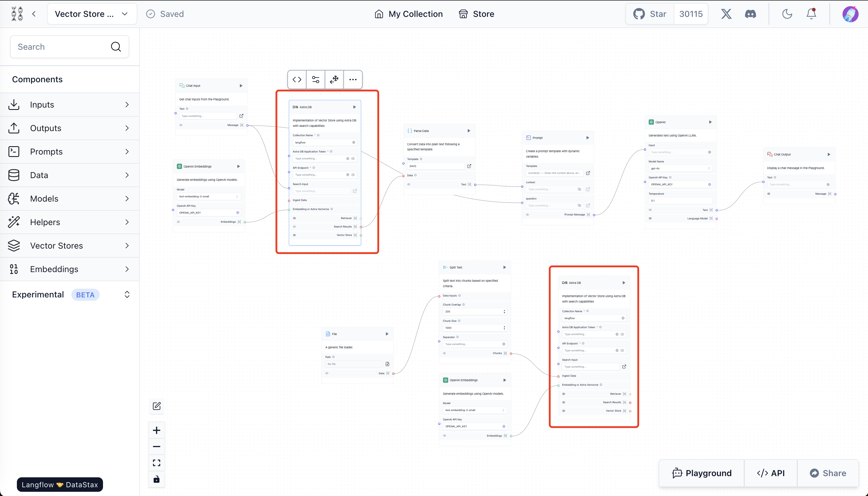Zoom in with the plus button
Image resolution: width=868 pixels, height=496 pixels.
click(x=157, y=430)
